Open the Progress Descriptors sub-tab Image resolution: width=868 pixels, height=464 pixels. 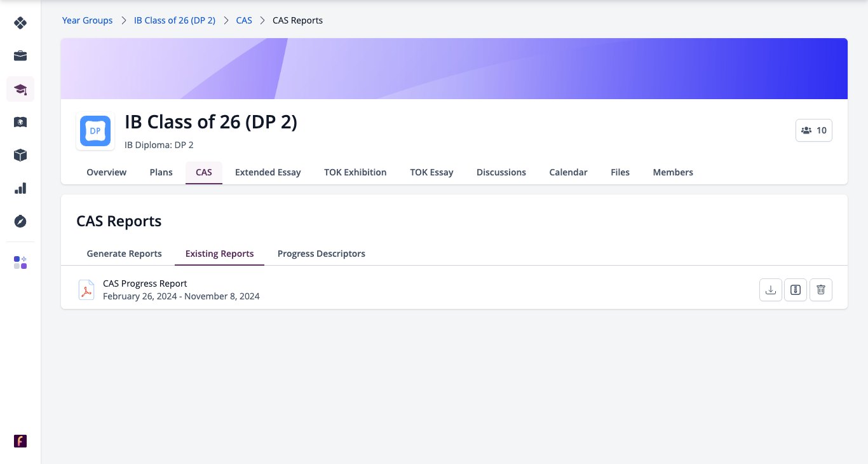[322, 254]
